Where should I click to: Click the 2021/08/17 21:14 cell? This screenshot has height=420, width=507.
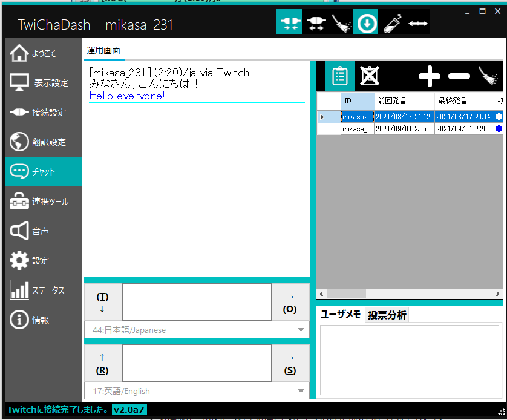point(464,116)
